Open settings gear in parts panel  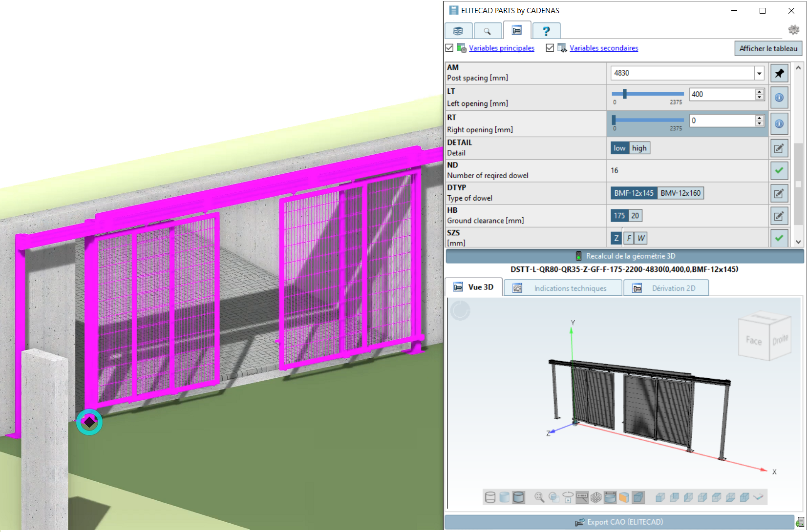pyautogui.click(x=793, y=30)
